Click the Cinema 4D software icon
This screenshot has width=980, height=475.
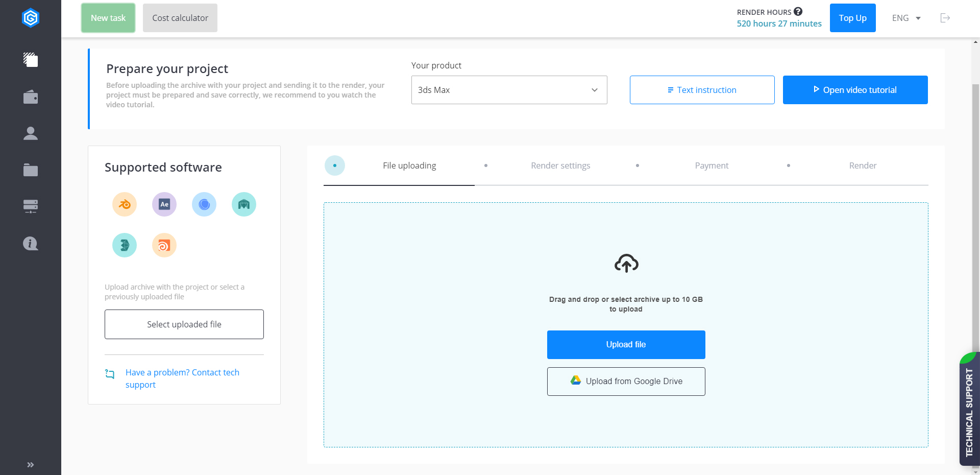tap(204, 204)
